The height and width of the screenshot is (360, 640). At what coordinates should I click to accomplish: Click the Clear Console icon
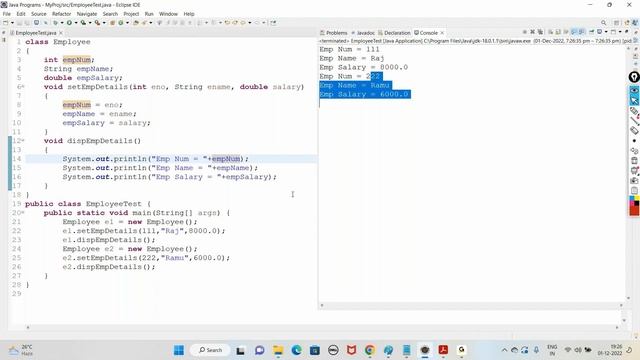pos(550,32)
